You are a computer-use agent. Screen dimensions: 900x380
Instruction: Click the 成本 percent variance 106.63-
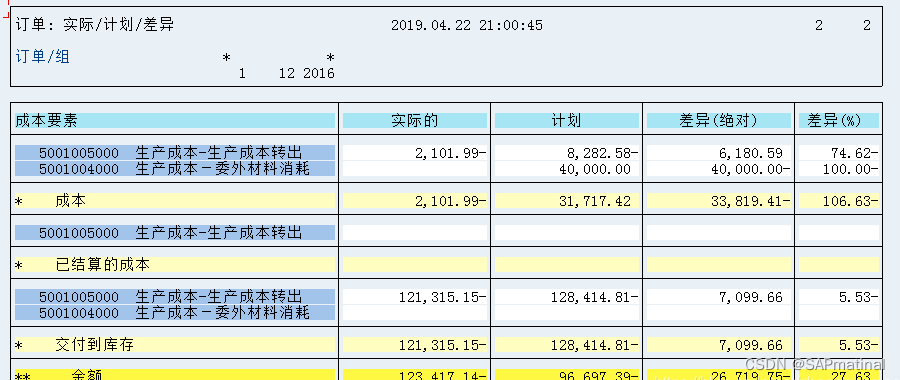(851, 201)
